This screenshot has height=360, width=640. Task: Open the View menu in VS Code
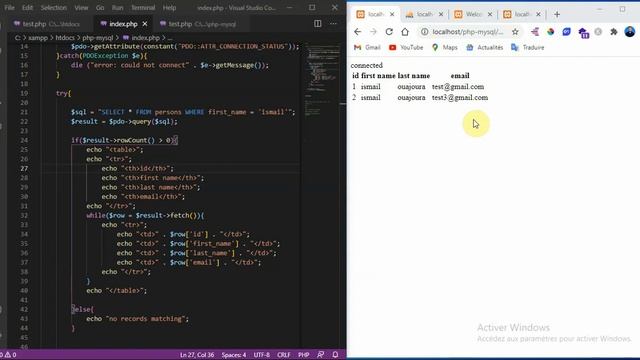(x=81, y=8)
